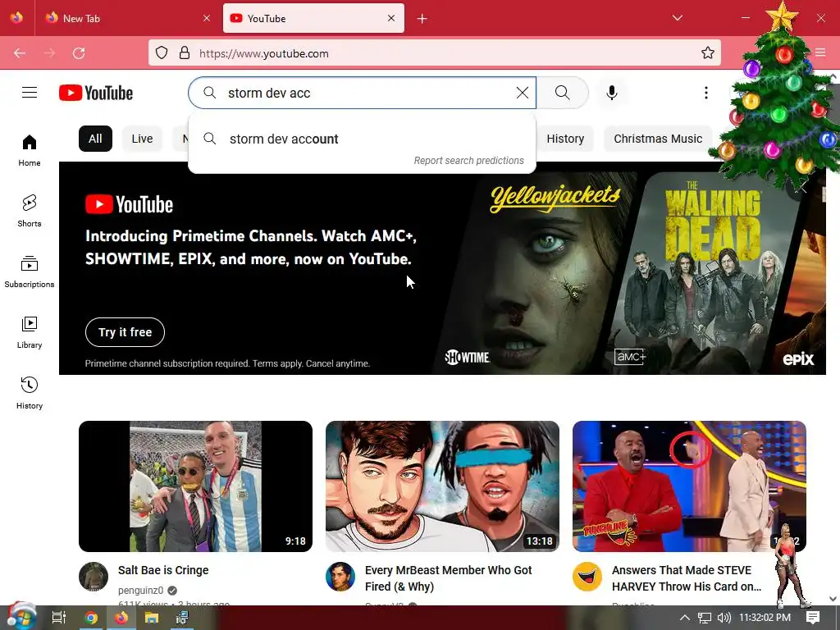Click the network icon in tray
Viewport: 840px width, 630px height.
705,618
